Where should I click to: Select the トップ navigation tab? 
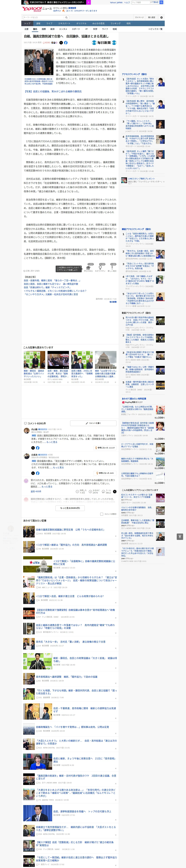point(27,24)
